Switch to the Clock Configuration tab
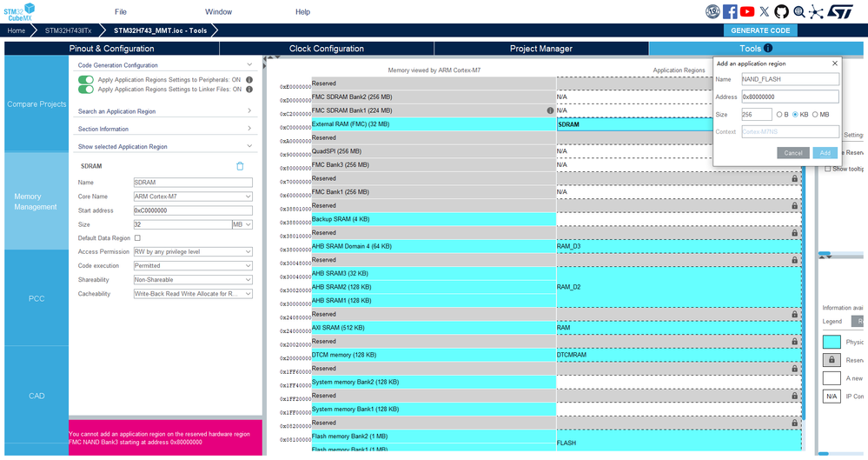This screenshot has width=868, height=460. pos(327,48)
